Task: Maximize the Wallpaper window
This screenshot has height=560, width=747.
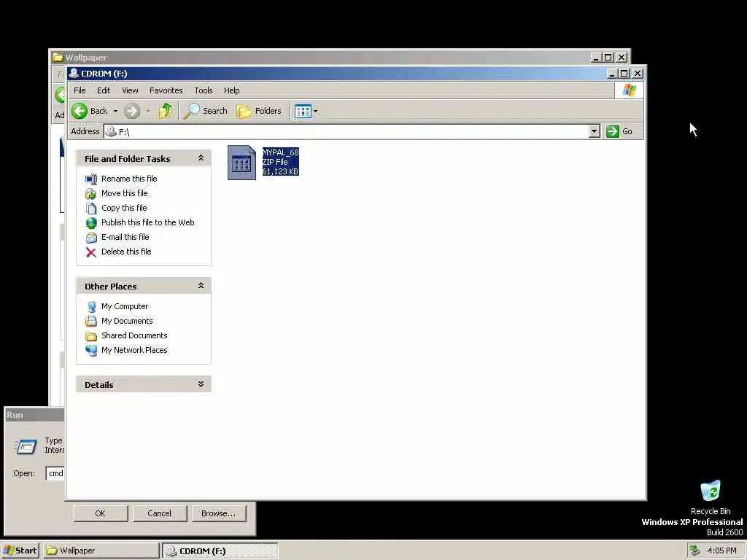Action: point(608,57)
